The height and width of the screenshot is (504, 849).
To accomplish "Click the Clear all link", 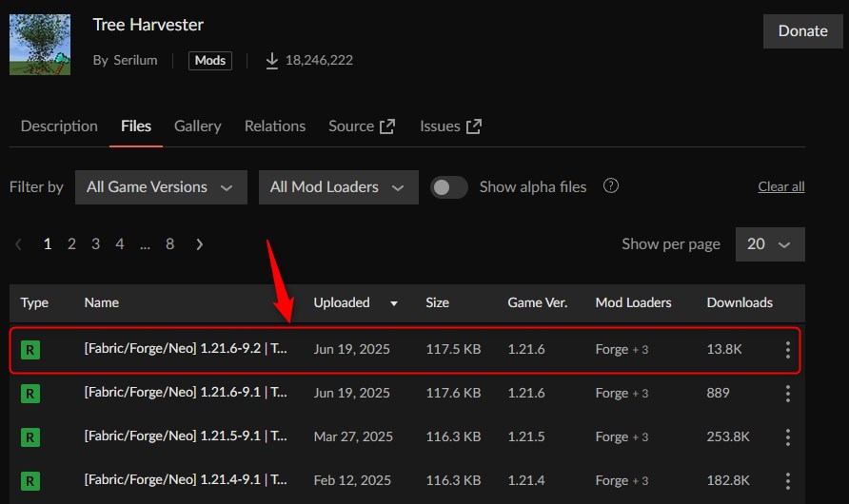I will (781, 186).
